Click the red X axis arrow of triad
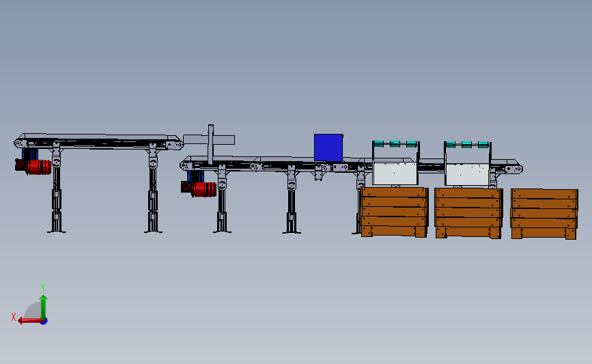This screenshot has width=592, height=364. coord(30,320)
